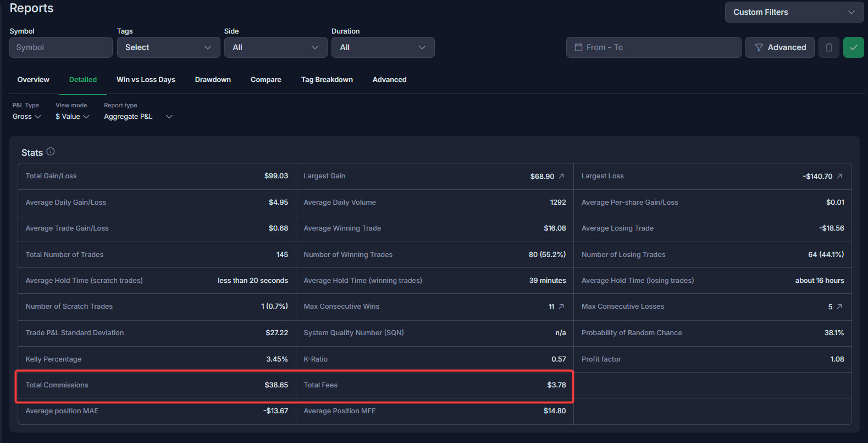The height and width of the screenshot is (443, 868).
Task: Click the Kelly Percentage label
Action: point(53,359)
